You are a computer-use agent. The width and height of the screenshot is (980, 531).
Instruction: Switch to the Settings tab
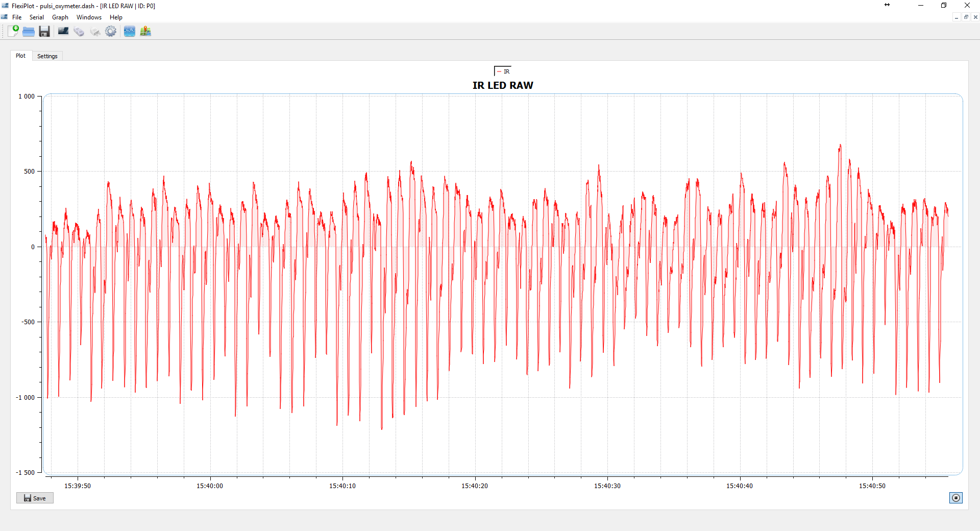(47, 56)
